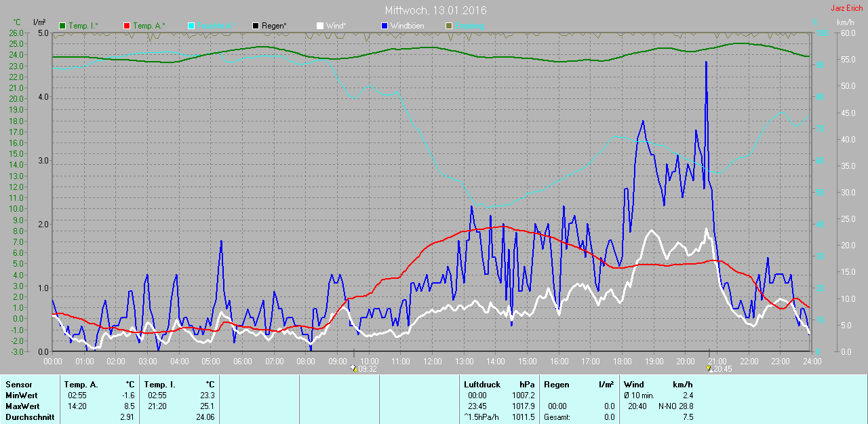The image size is (868, 424).
Task: Click the date title Mittwoch, 13.01.2016
Action: (435, 10)
